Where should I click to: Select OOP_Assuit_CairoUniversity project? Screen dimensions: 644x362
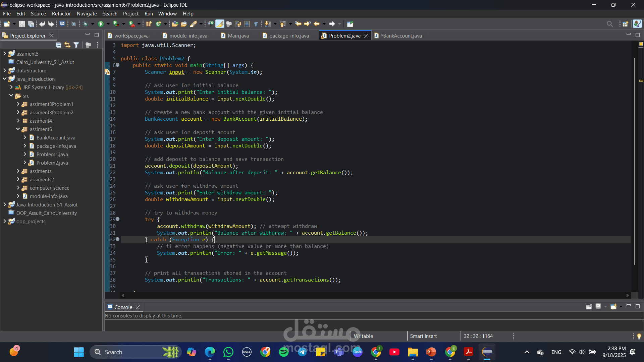46,213
